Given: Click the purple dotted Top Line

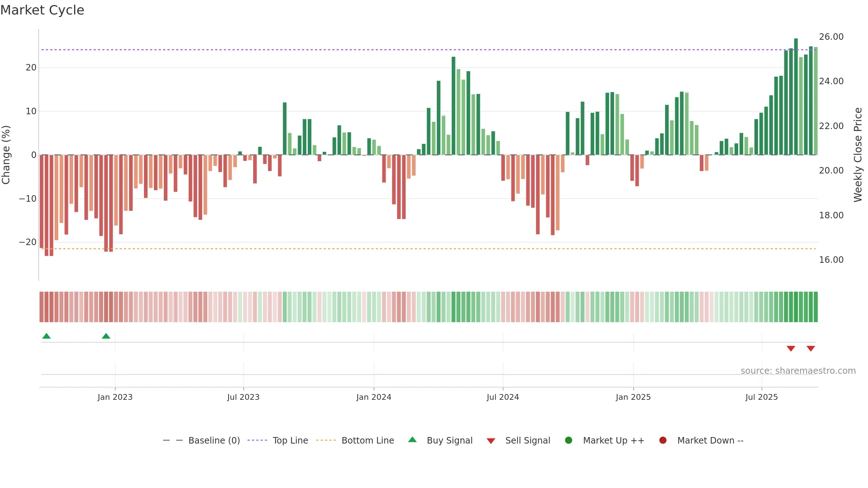Looking at the screenshot, I should pos(429,50).
